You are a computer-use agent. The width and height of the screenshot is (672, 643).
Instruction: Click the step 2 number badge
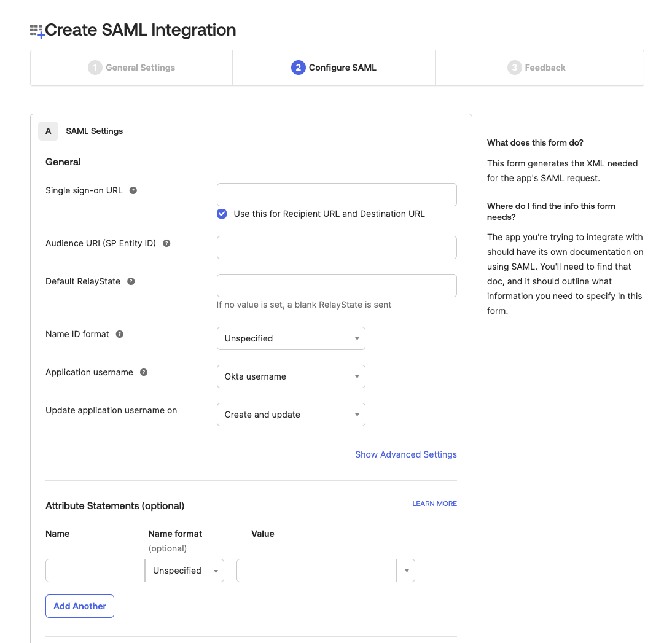point(298,68)
